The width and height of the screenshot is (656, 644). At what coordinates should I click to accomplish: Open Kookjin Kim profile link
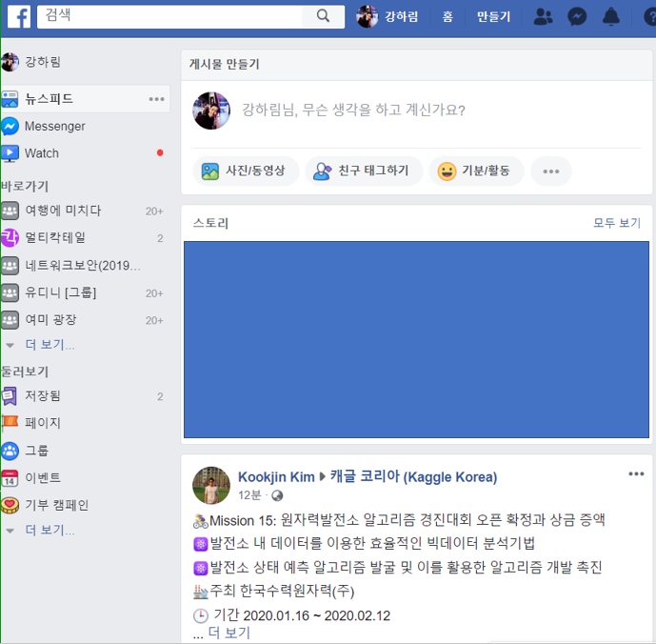point(276,477)
